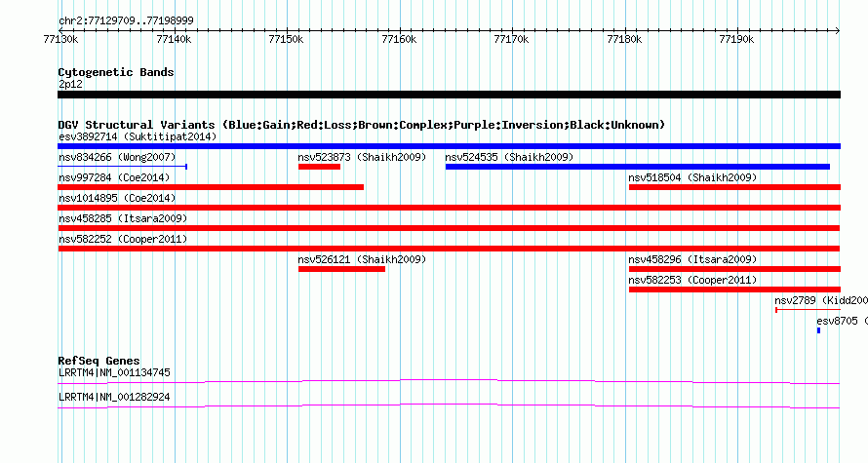868x463 pixels.
Task: Click the Cytogenetic Bands track title
Action: point(116,72)
